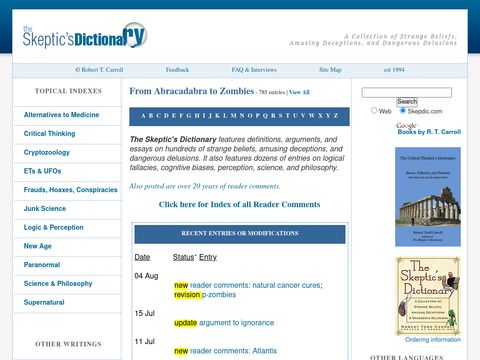Viewport: 480px width, 360px height.
Task: Jump to letter A entries
Action: (x=143, y=116)
